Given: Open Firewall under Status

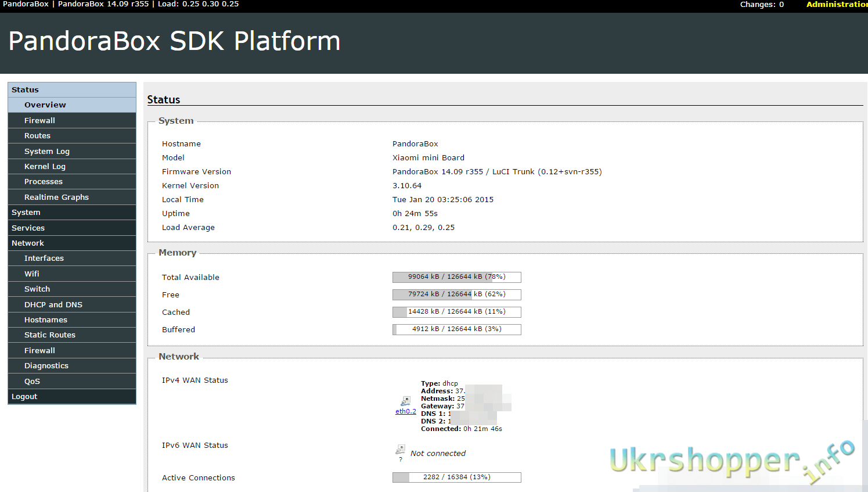Looking at the screenshot, I should coord(72,120).
